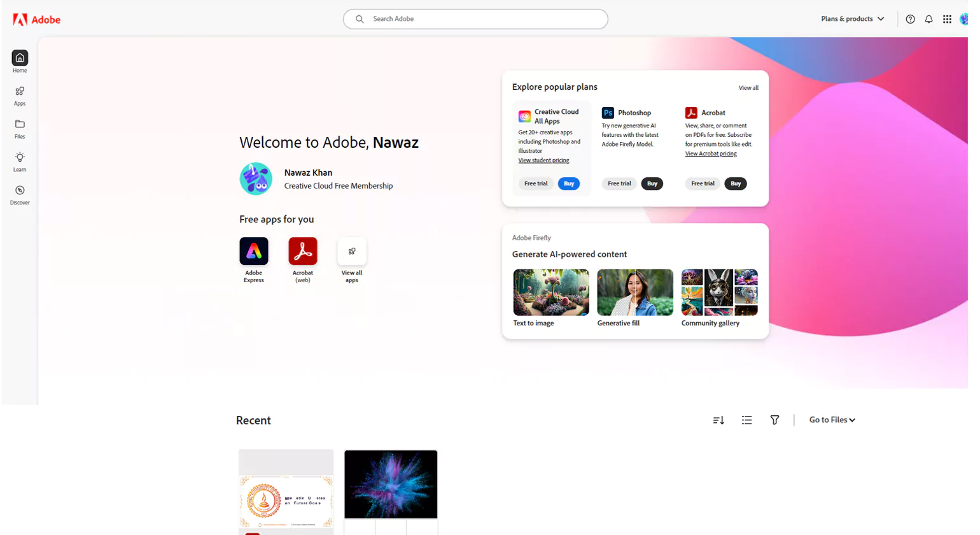Viewport: 980px width, 535px height.
Task: Click the View all apps icon
Action: 352,251
